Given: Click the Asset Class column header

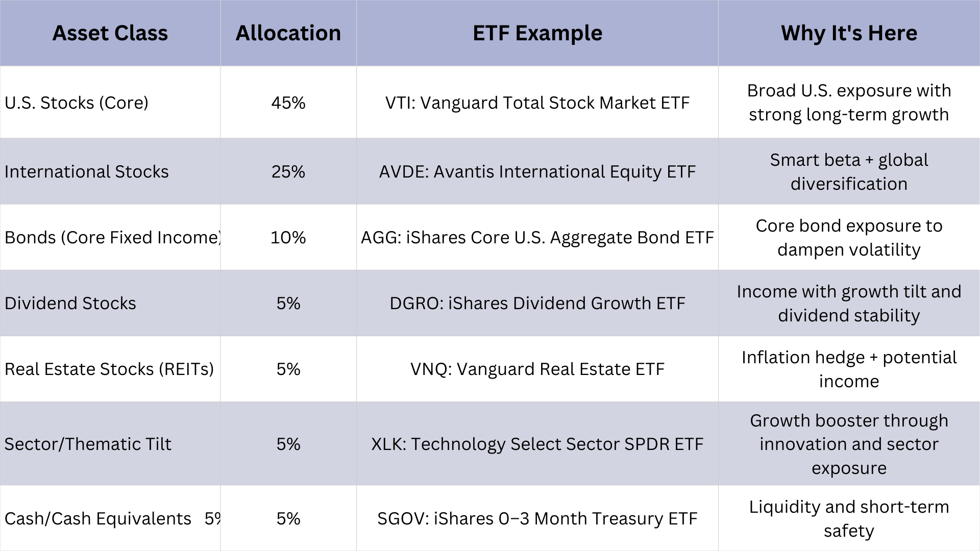Looking at the screenshot, I should tap(110, 33).
